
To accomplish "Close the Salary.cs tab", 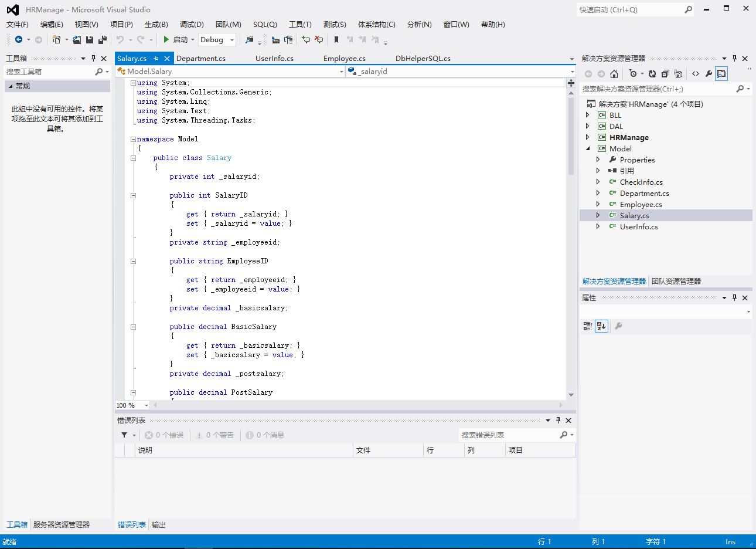I will tap(167, 59).
